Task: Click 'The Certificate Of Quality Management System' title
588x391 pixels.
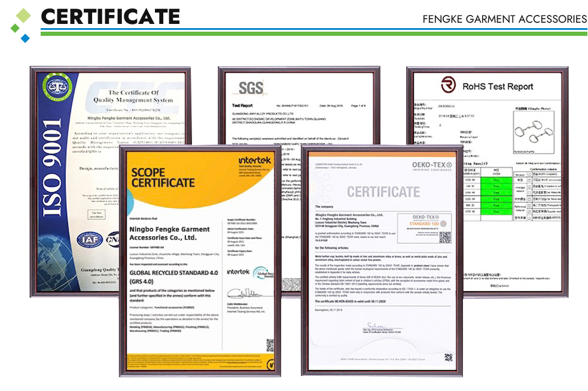Action: (x=133, y=96)
